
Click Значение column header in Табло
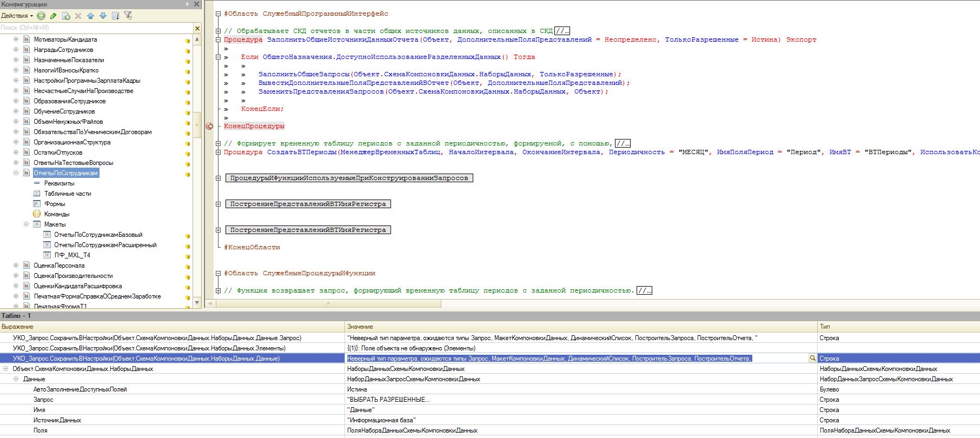coord(581,327)
